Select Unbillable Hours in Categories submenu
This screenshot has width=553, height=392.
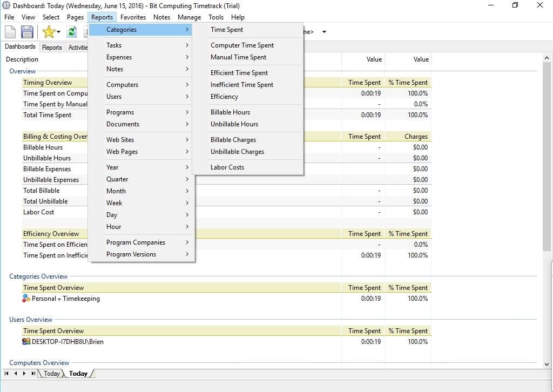point(247,124)
